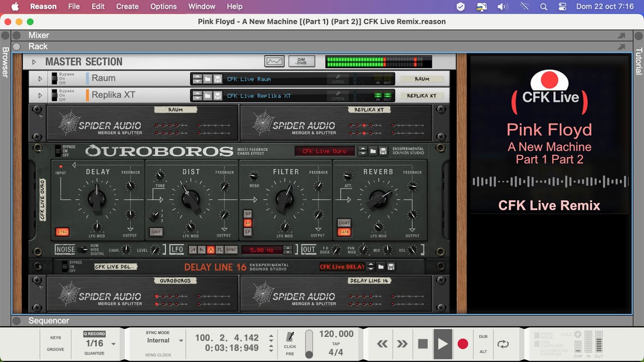The height and width of the screenshot is (362, 644).
Task: Adjust LFO rate with the 5.00 Hz stepper
Action: coord(288,249)
